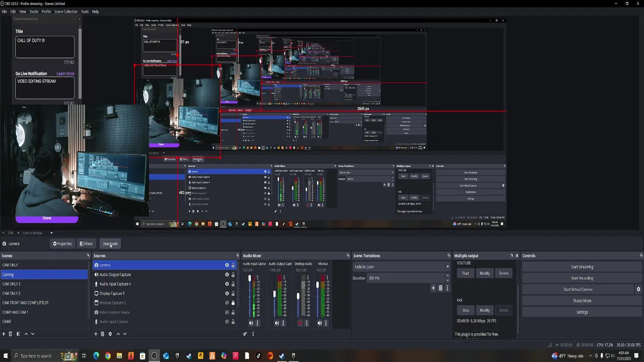
Task: Open scene filters icon in Scenes toolbar
Action: coord(18,334)
